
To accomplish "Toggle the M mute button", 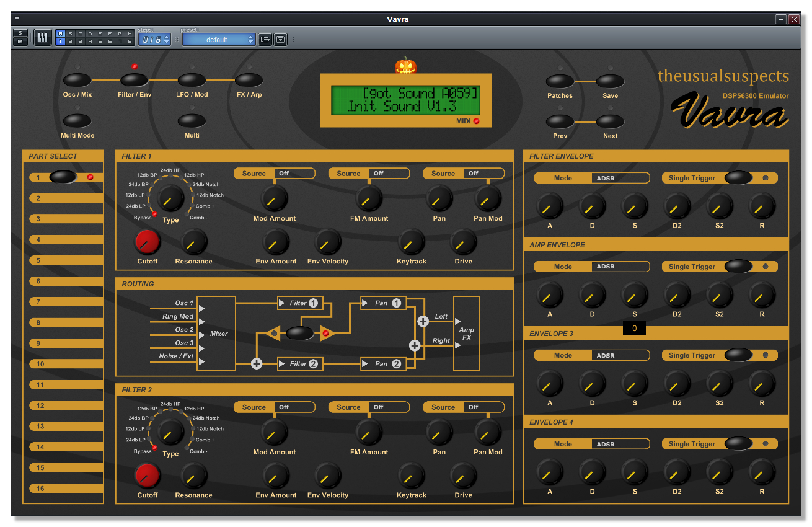I will (20, 42).
